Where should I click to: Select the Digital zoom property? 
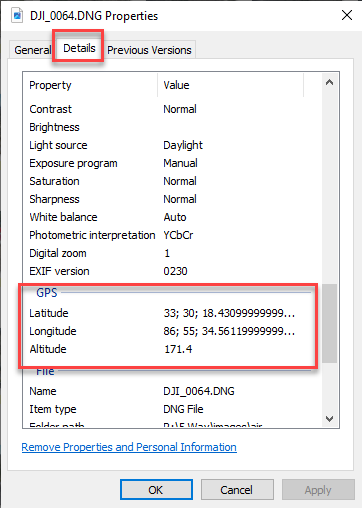[58, 253]
